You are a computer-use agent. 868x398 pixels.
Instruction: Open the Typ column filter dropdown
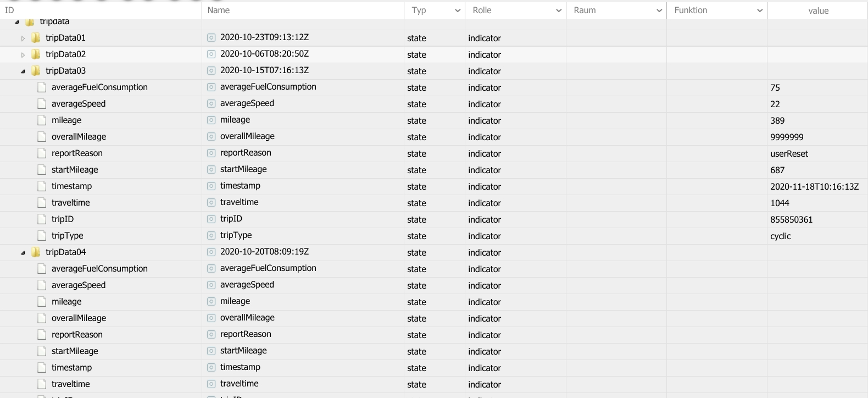click(x=458, y=10)
